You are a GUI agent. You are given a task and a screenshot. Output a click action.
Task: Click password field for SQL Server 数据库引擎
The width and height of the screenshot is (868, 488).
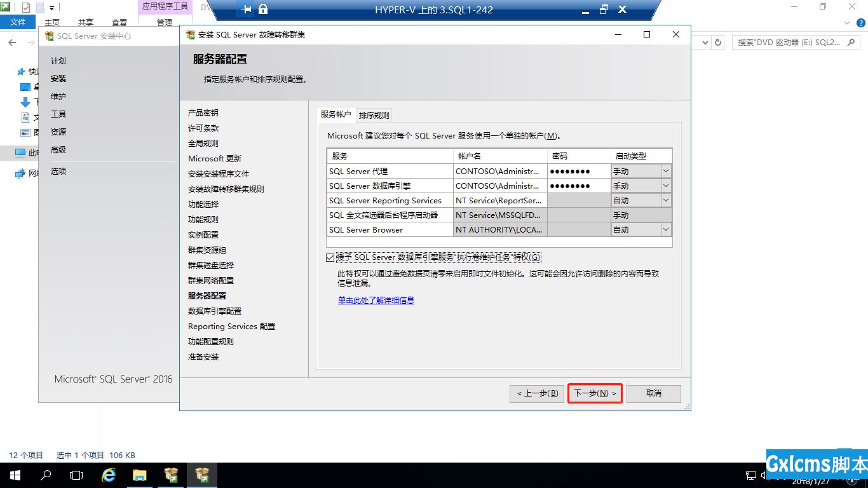coord(579,186)
